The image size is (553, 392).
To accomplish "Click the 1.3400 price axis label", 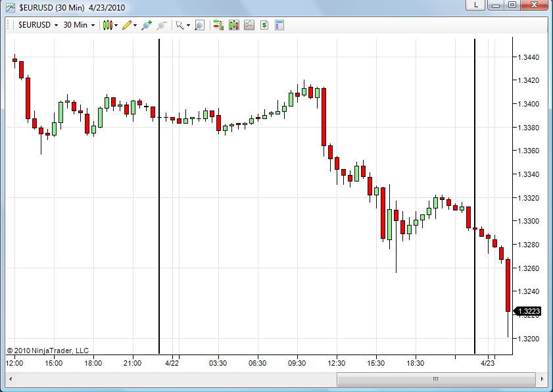I will click(x=528, y=104).
